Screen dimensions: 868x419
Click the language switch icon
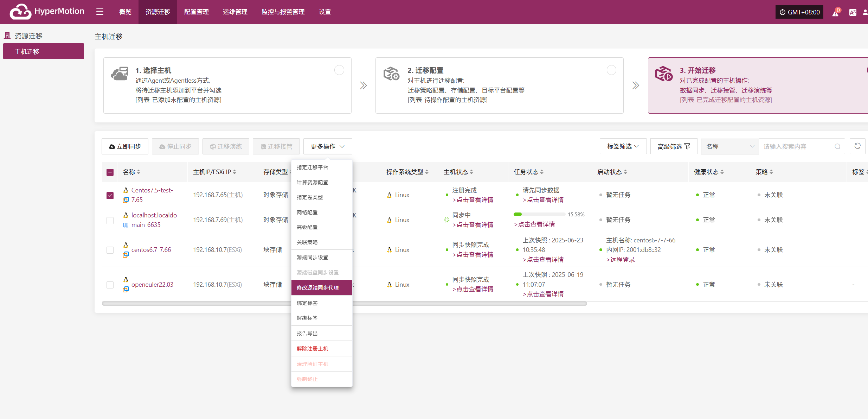click(x=853, y=12)
